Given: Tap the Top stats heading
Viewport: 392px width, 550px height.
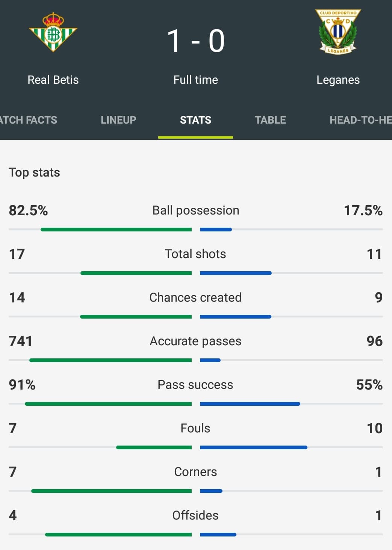Looking at the screenshot, I should [x=34, y=172].
